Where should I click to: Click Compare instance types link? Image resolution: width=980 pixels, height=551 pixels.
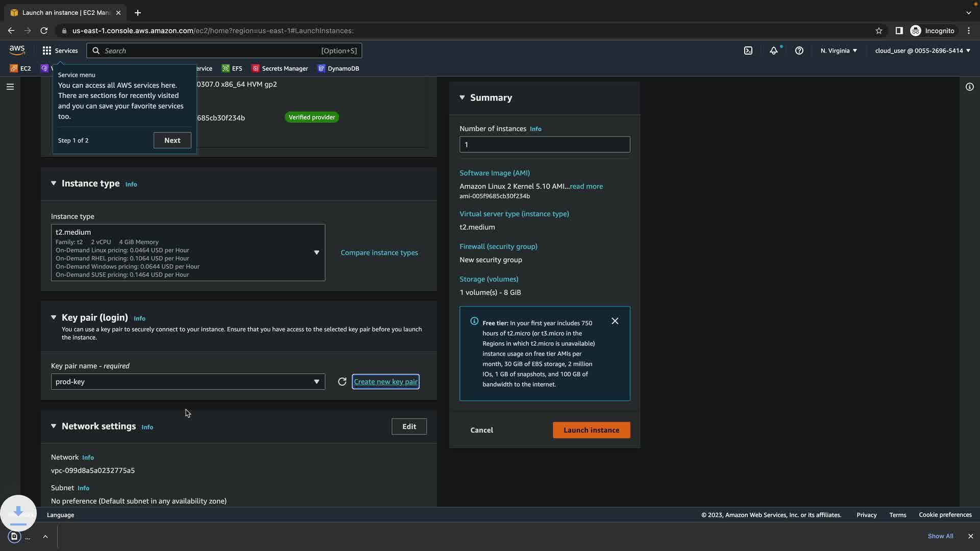379,253
